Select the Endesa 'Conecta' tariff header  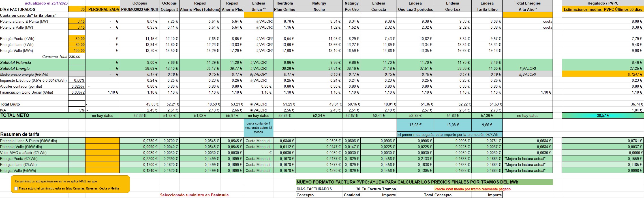point(378,9)
